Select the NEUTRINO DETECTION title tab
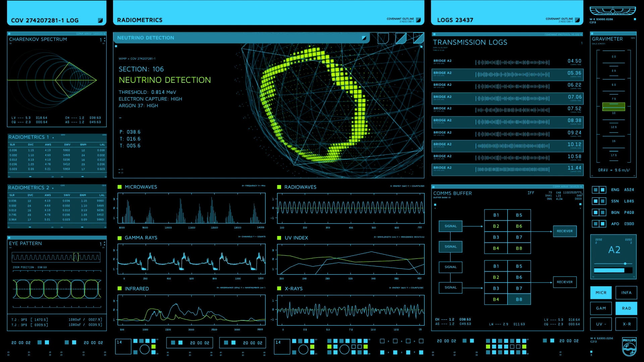The image size is (644, 362). click(241, 38)
